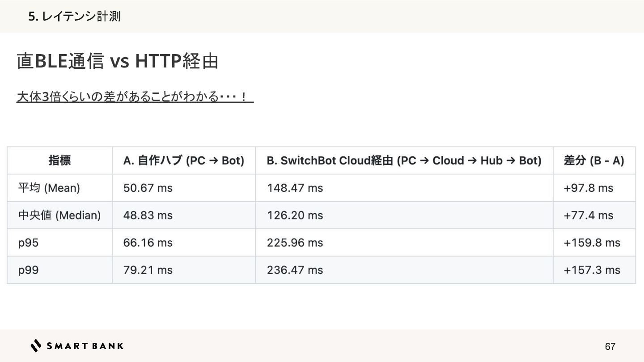This screenshot has width=644, height=362.
Task: Click the p99 row label
Action: 28,270
